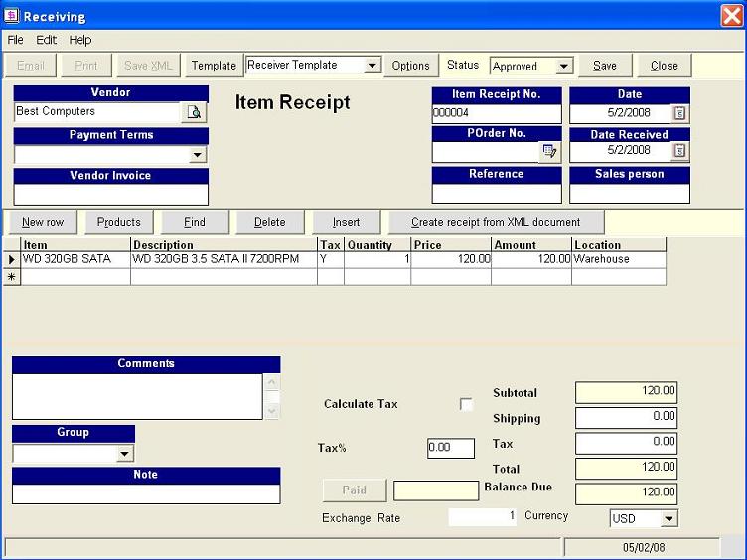Click the Receiving window title icon
747x560 pixels.
click(11, 16)
